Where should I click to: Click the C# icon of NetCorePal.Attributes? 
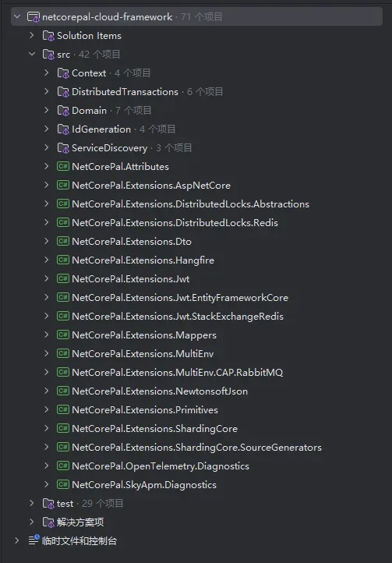(63, 166)
